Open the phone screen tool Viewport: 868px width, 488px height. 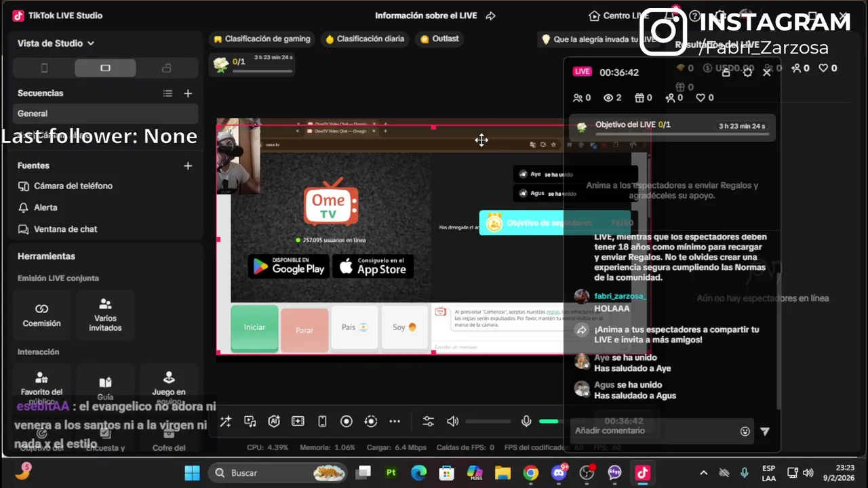(x=322, y=422)
